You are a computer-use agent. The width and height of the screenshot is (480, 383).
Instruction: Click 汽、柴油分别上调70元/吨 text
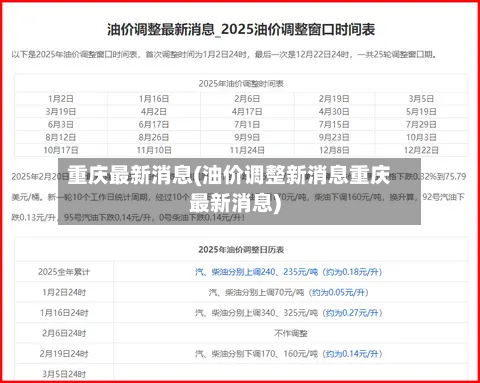coord(256,292)
